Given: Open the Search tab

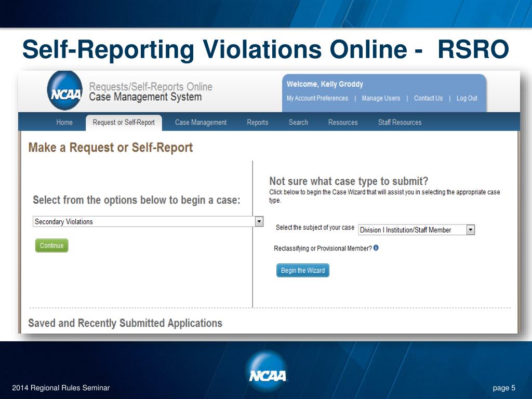Looking at the screenshot, I should pos(298,122).
